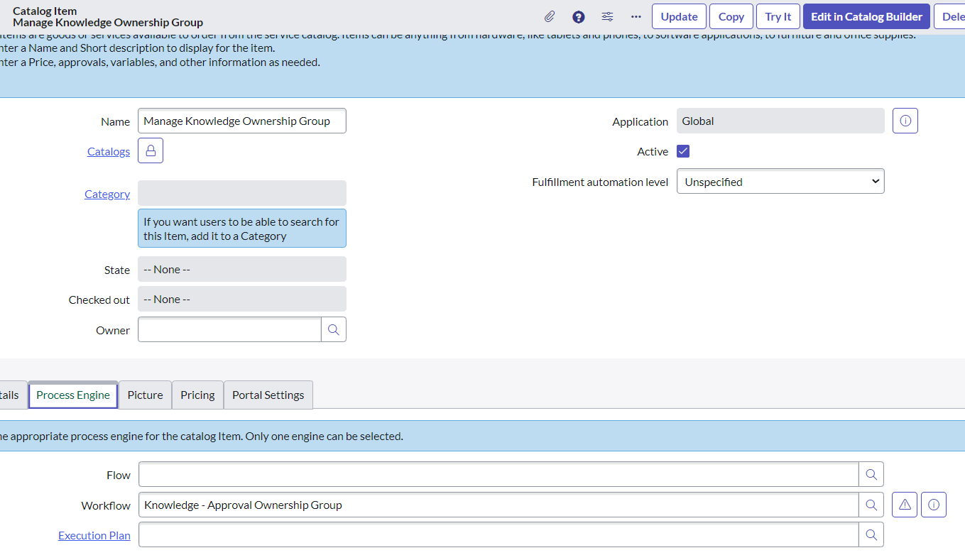Click the 'Flow' field label
Image resolution: width=965 pixels, height=560 pixels.
point(119,475)
